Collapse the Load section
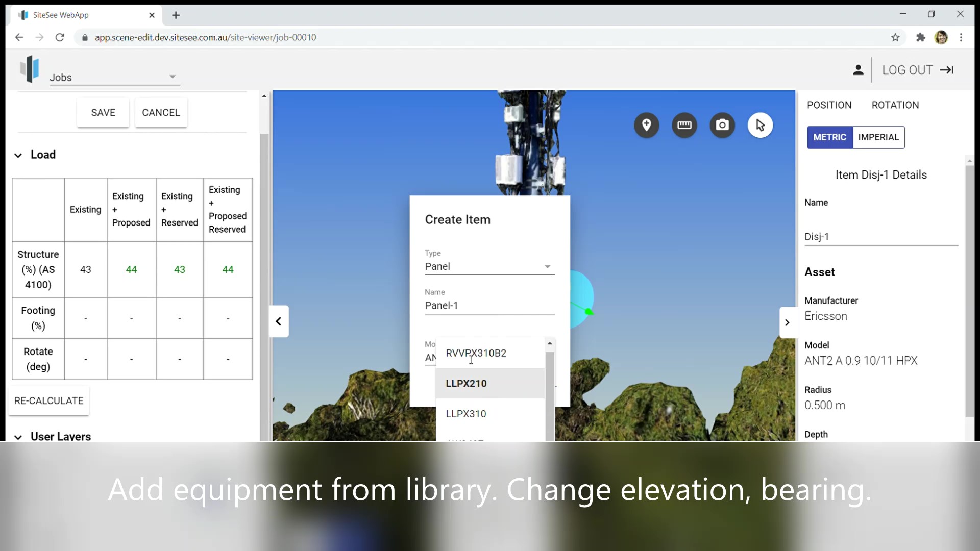 pos(18,155)
